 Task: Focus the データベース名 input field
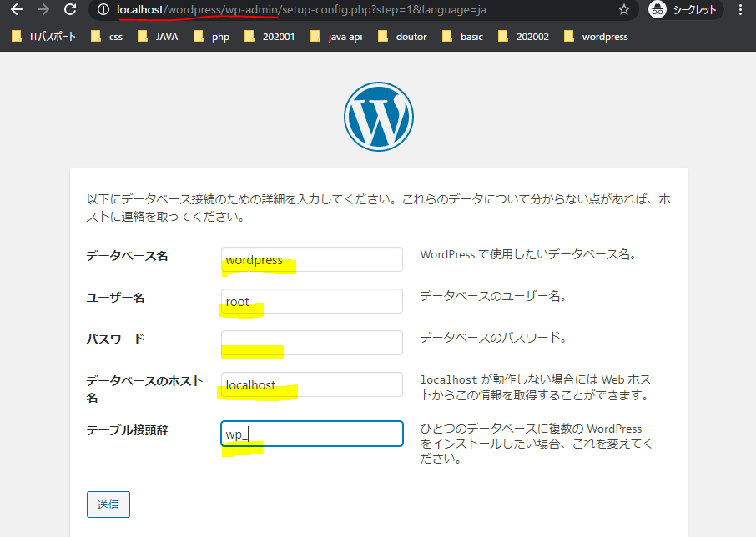(x=312, y=259)
